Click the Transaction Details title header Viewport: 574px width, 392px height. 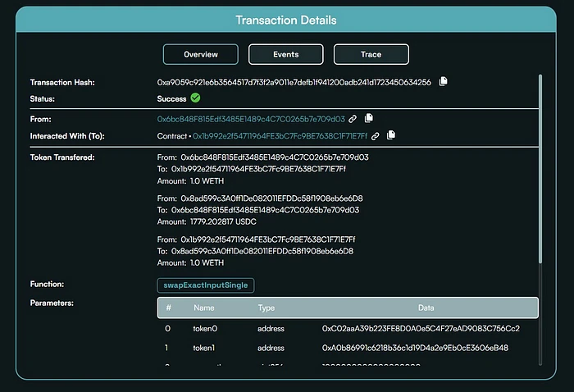click(285, 20)
